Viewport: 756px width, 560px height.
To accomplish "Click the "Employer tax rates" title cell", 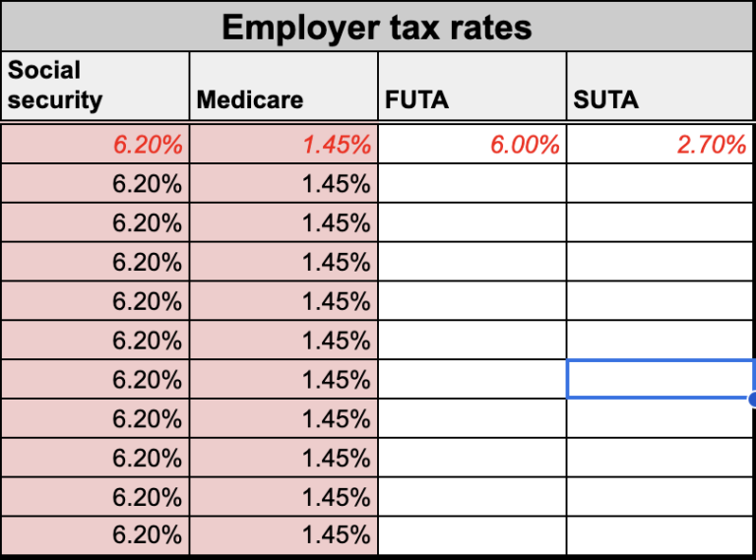I will click(377, 27).
